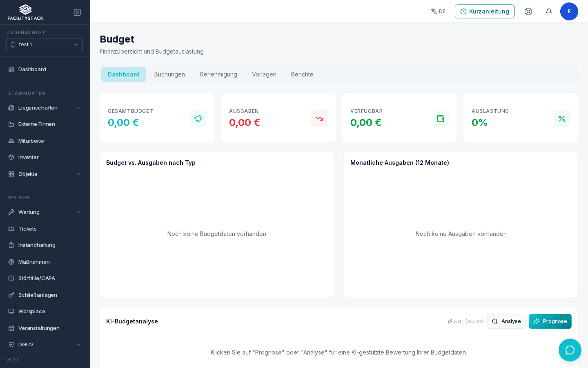Switch to the Buchungen tab

tap(169, 74)
